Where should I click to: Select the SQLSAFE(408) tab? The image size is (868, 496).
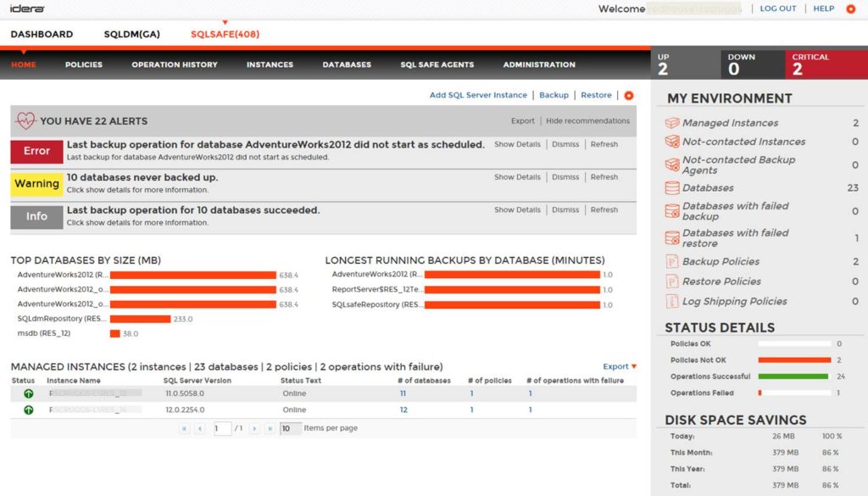pos(225,34)
